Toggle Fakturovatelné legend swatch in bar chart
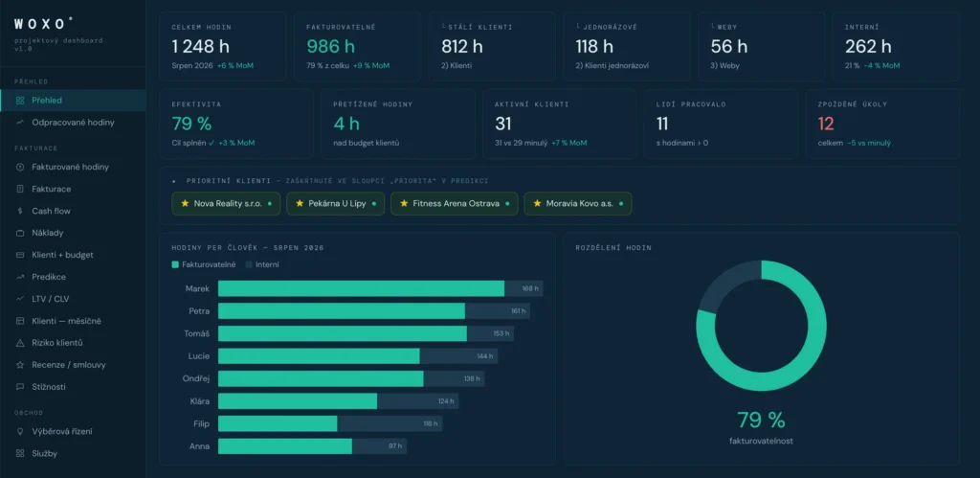Screen dimensions: 980x478 (175, 264)
